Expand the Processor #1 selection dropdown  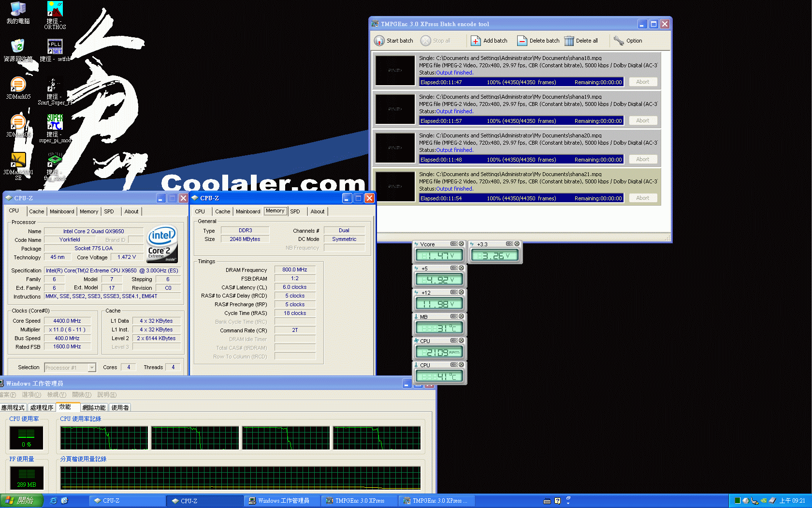(x=92, y=368)
